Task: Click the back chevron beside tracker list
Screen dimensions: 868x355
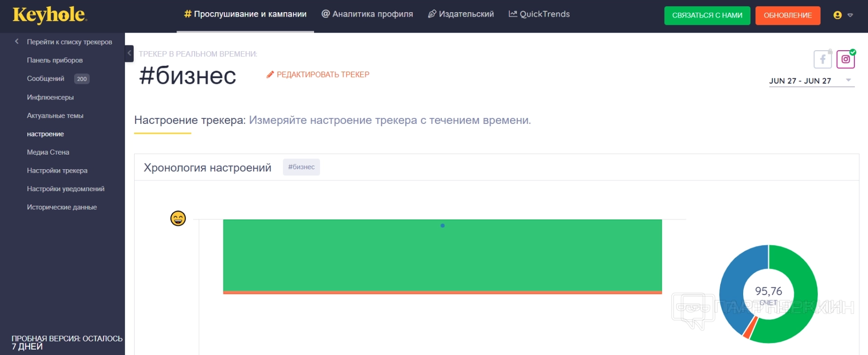Action: 17,41
